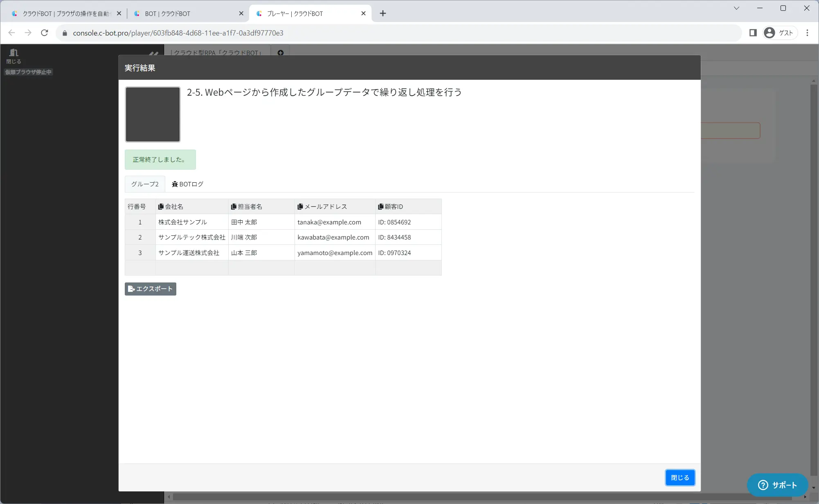This screenshot has height=504, width=819.
Task: Select cell ID: 0970324
Action: (x=408, y=253)
